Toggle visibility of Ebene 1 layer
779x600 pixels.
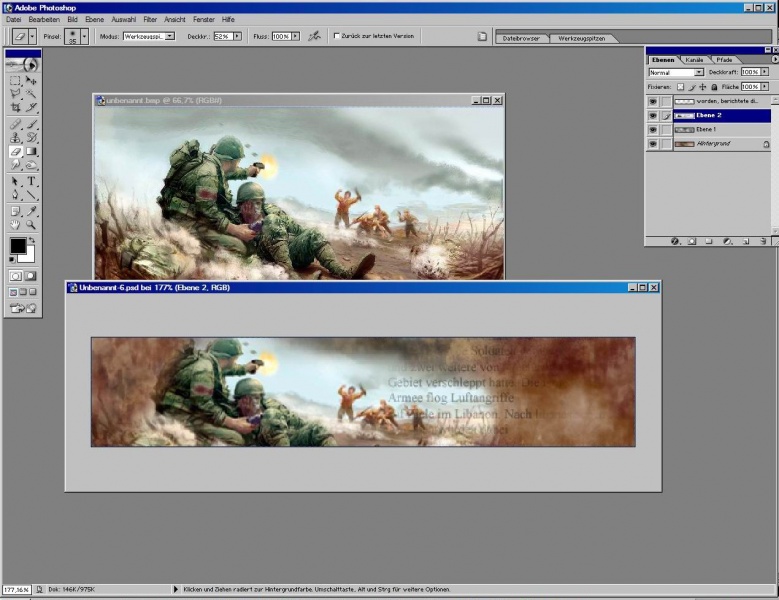point(652,130)
